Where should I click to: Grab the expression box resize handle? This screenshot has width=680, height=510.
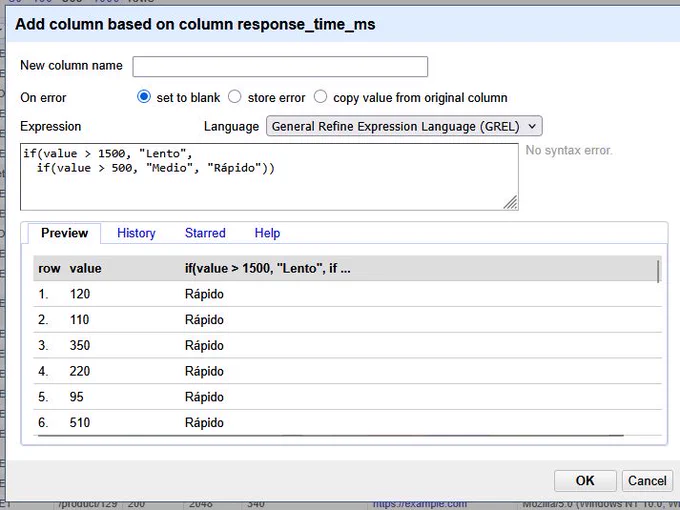tap(510, 203)
